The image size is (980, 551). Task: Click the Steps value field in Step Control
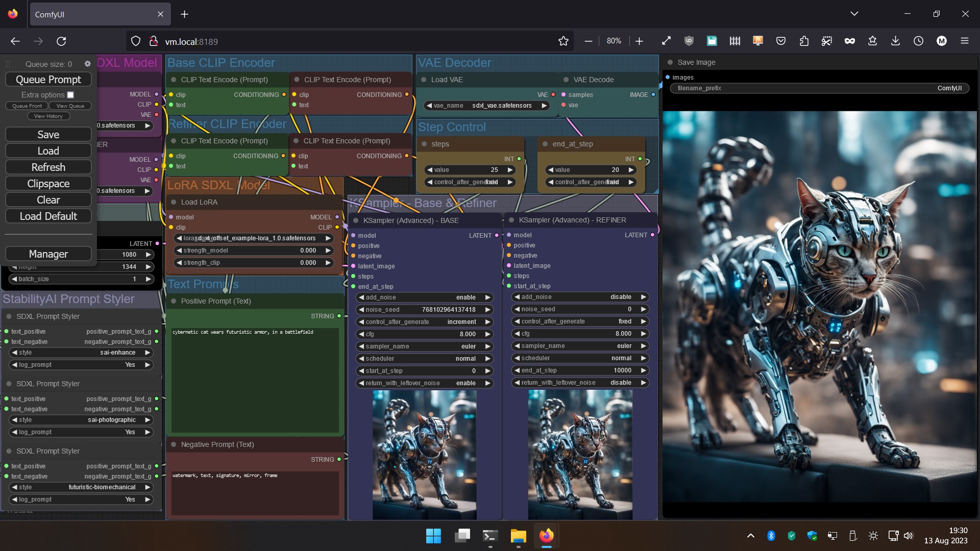469,169
